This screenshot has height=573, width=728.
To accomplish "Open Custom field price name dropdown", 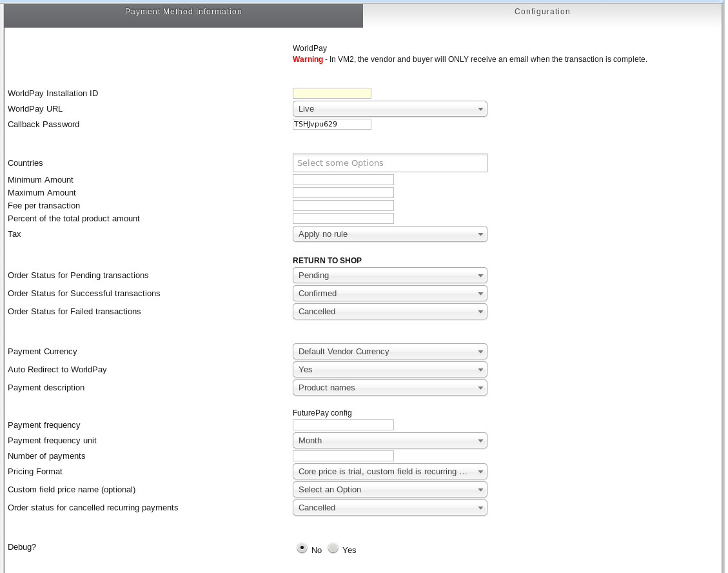I will [x=390, y=490].
